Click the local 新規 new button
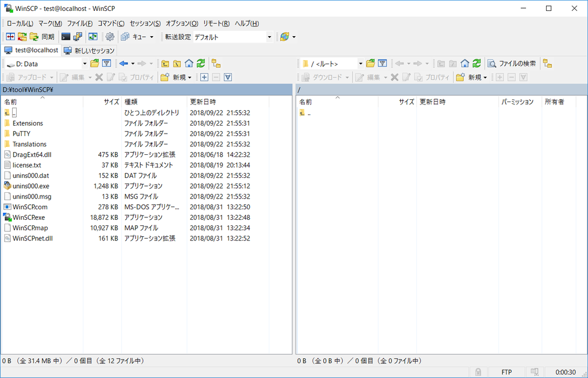Image resolution: width=588 pixels, height=378 pixels. pos(176,77)
